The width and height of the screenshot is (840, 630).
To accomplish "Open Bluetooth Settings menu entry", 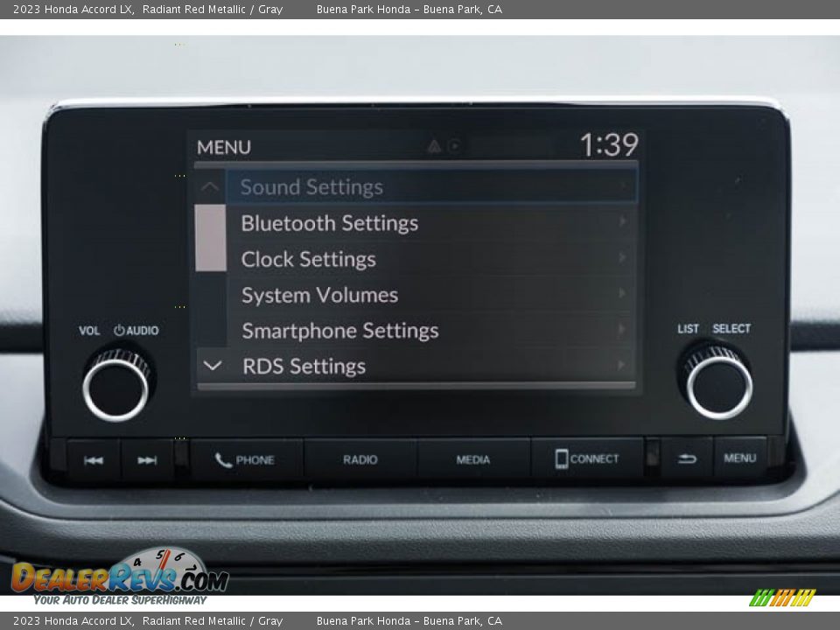I will (x=431, y=223).
